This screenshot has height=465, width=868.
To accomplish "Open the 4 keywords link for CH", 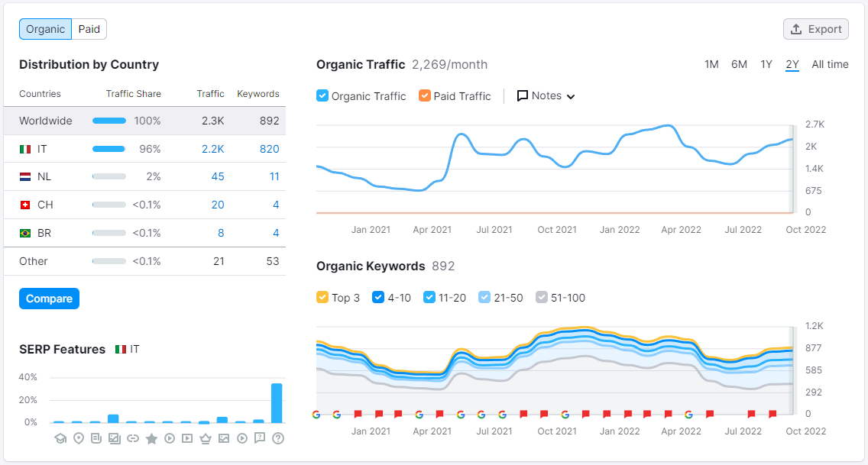I will (x=276, y=205).
